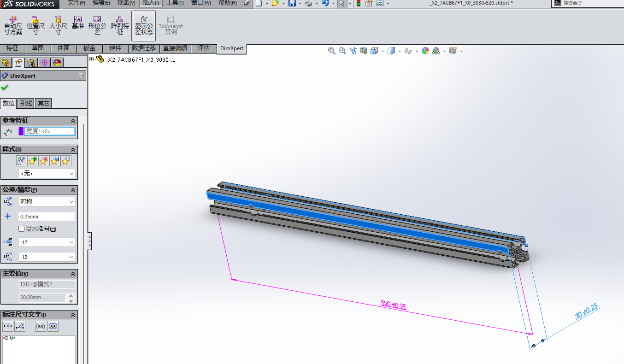Click the Apply default style icon
624x364 pixels.
[21, 161]
